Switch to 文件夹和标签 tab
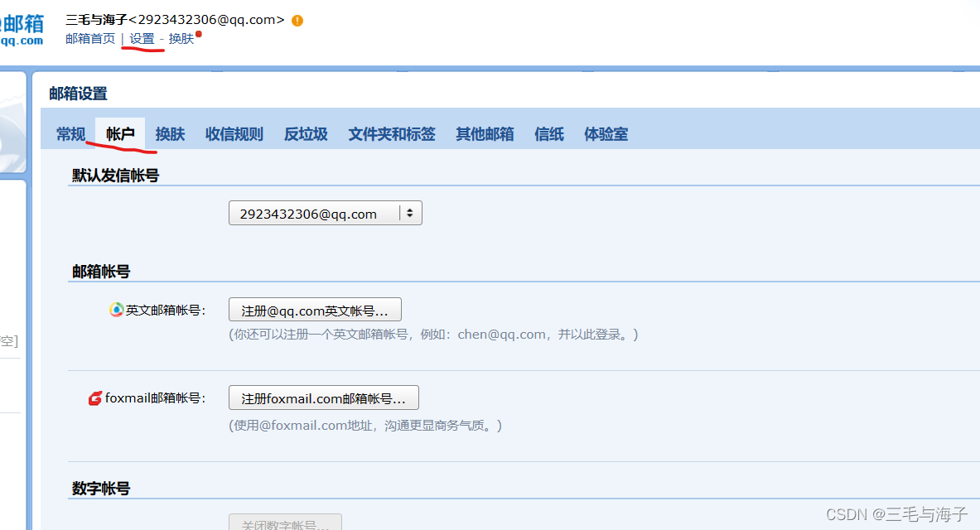Viewport: 980px width, 530px height. pos(392,134)
